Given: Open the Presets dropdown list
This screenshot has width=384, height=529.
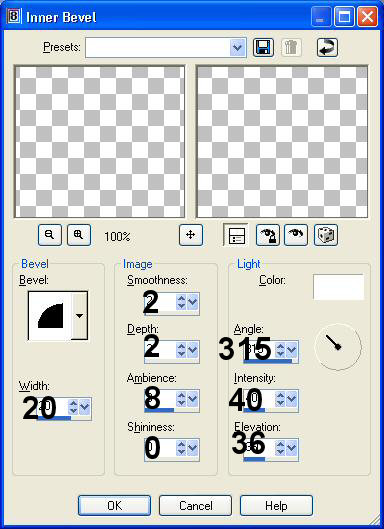Looking at the screenshot, I should coord(238,47).
